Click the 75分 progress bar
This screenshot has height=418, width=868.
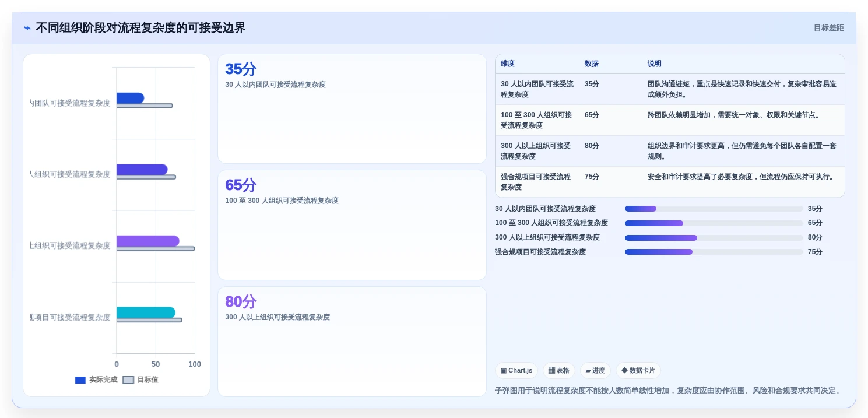(714, 252)
